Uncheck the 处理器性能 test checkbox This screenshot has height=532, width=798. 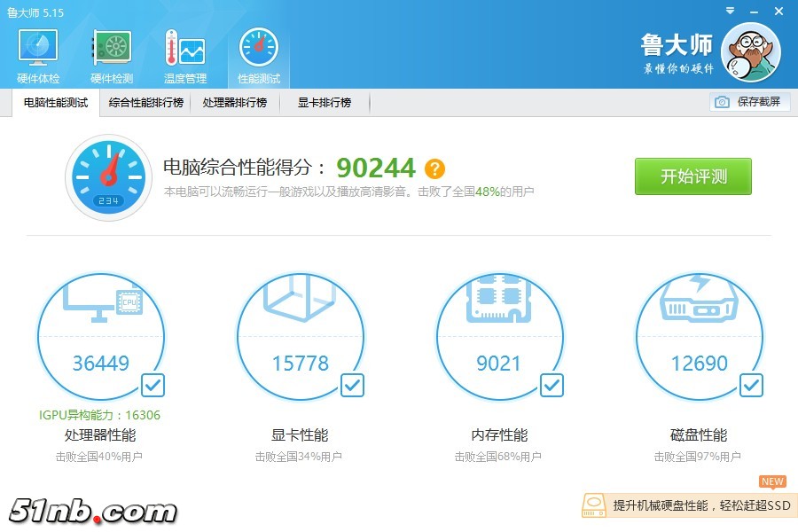tap(153, 385)
